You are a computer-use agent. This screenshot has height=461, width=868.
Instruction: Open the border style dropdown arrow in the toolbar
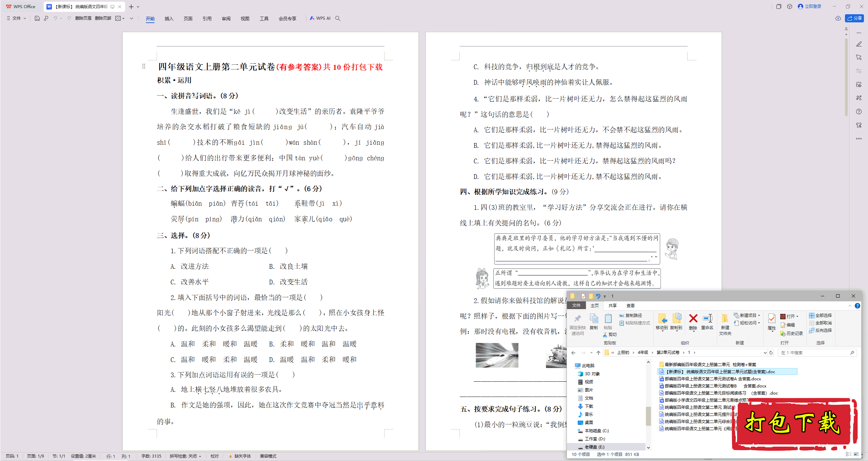123,18
